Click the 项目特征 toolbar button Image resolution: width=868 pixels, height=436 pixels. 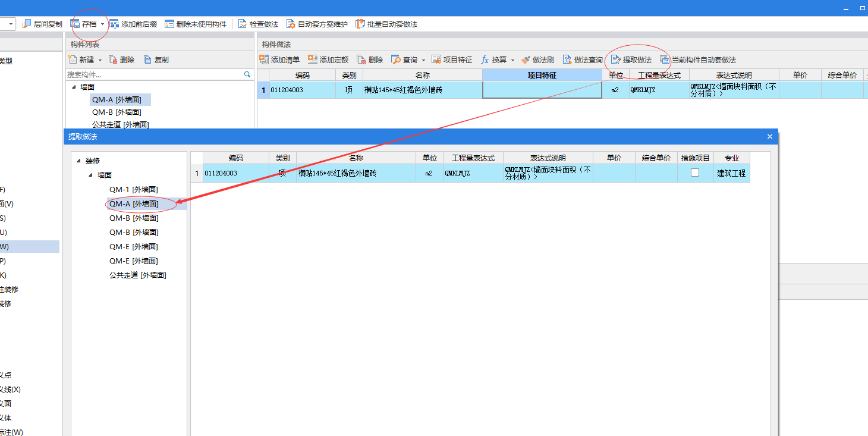(452, 60)
